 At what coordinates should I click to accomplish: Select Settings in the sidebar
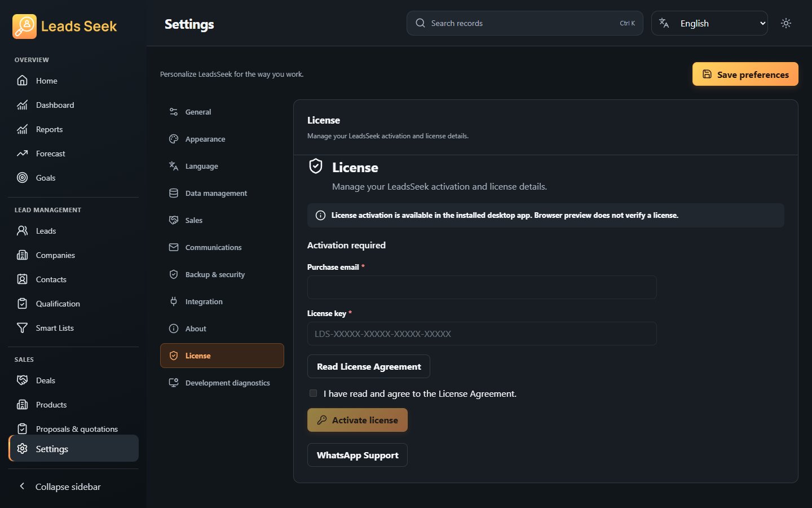[73, 449]
